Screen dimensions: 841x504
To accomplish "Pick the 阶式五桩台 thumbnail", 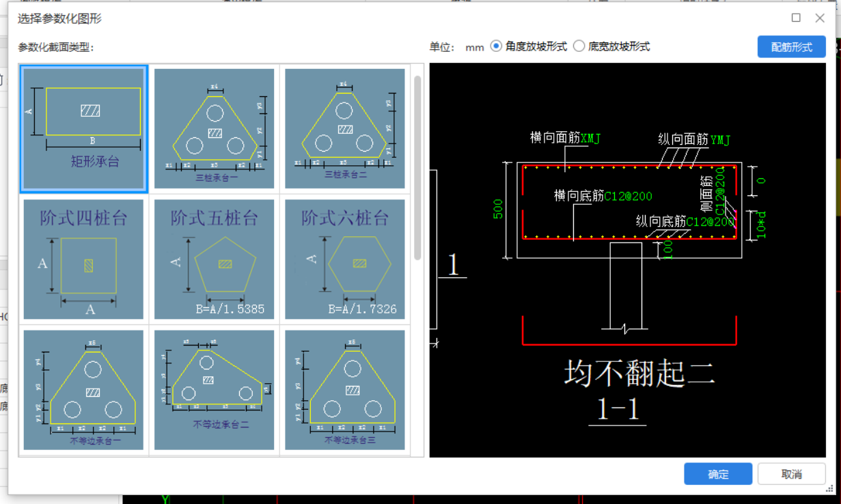I will point(214,260).
